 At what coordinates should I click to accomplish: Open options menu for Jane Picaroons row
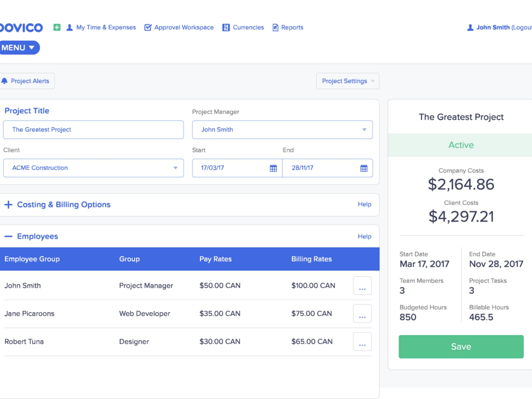point(362,314)
